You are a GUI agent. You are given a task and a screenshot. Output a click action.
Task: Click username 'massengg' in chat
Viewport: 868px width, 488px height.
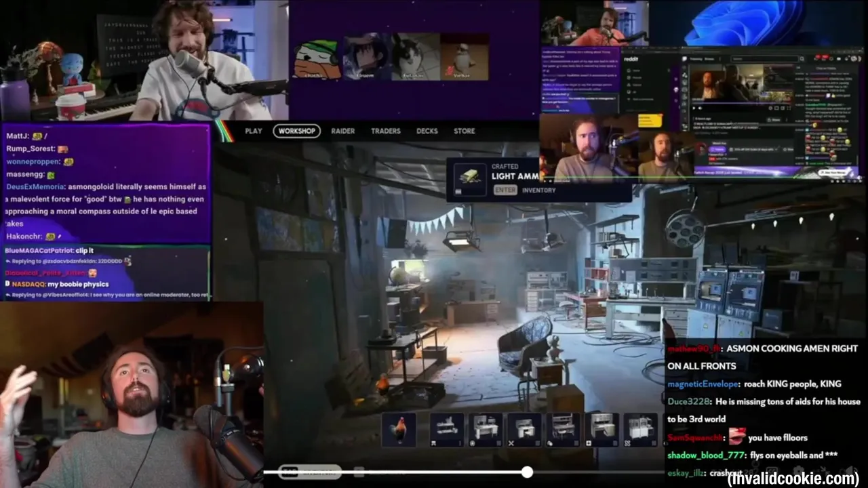(25, 175)
